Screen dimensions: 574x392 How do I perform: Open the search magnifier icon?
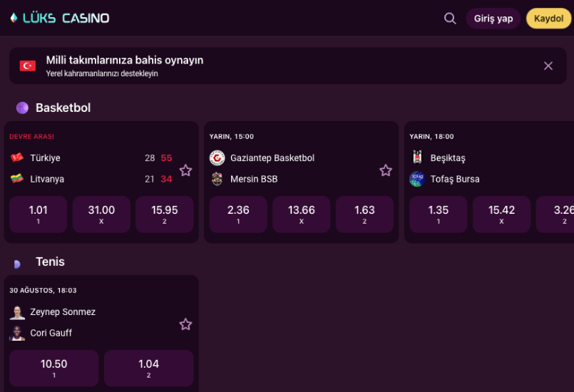click(x=450, y=19)
